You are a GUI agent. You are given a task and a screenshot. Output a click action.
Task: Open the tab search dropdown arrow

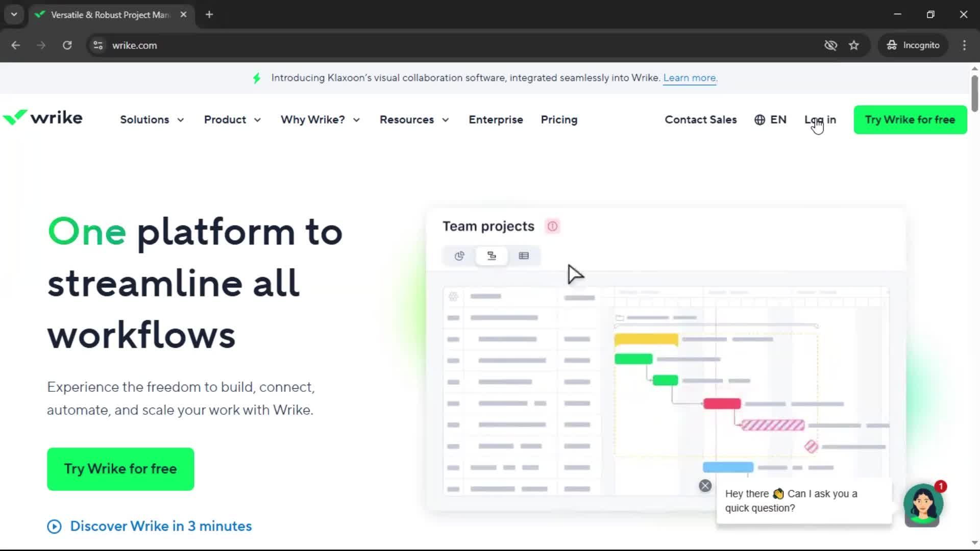click(14, 15)
